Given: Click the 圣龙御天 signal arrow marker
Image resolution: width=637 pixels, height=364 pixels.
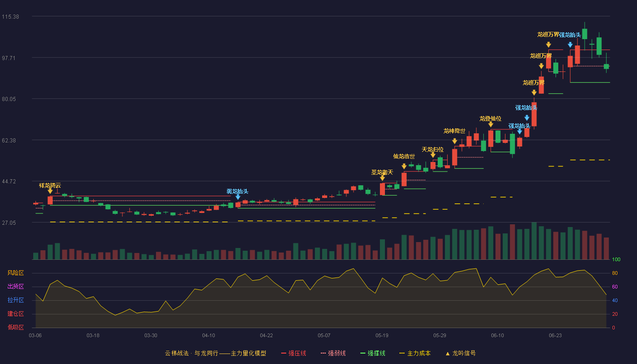Looking at the screenshot, I should click(382, 178).
